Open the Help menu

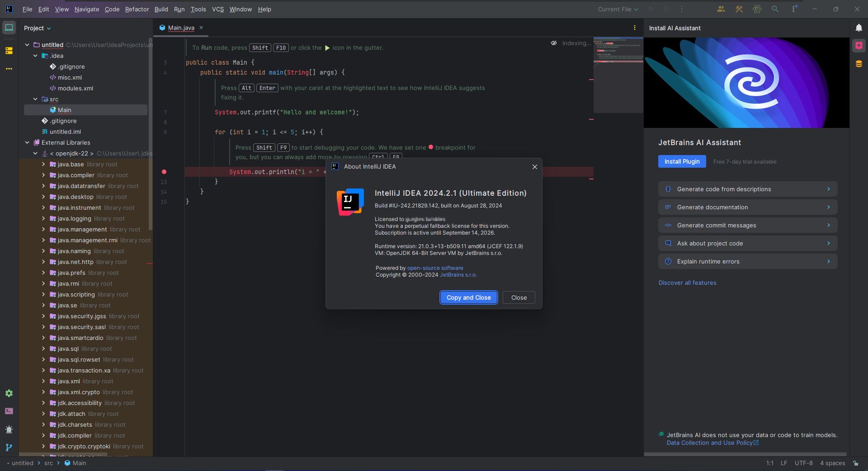pos(264,9)
